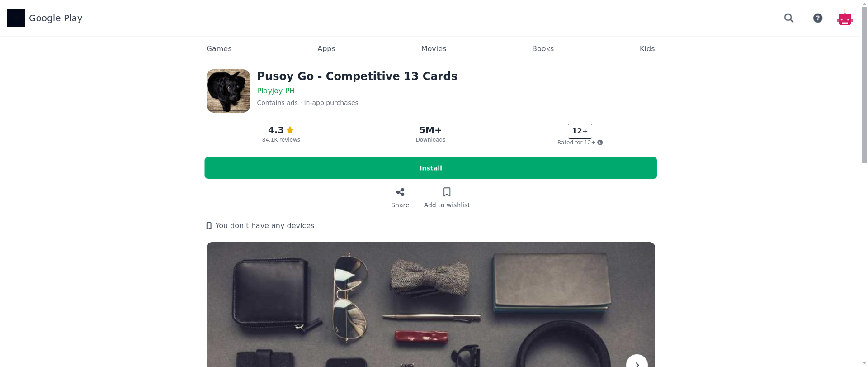Click the Pusoy Go app icon
The image size is (868, 367).
click(228, 91)
